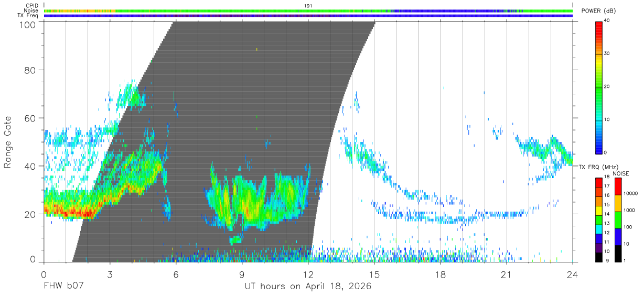
Task: Select the green middle of the power colorbar
Action: pos(599,87)
